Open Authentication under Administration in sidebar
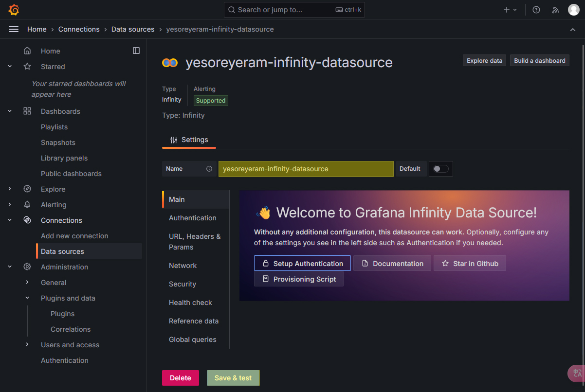 (65, 360)
